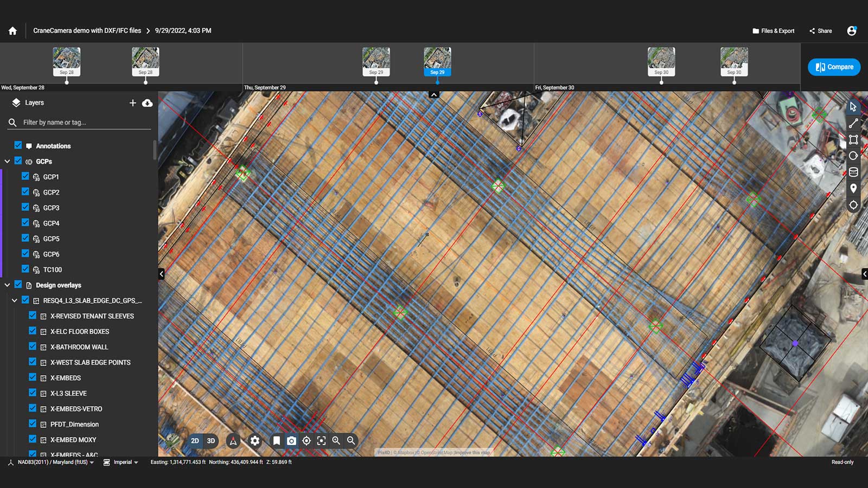Viewport: 868px width, 488px height.
Task: Select the marker pin tool
Action: click(853, 188)
